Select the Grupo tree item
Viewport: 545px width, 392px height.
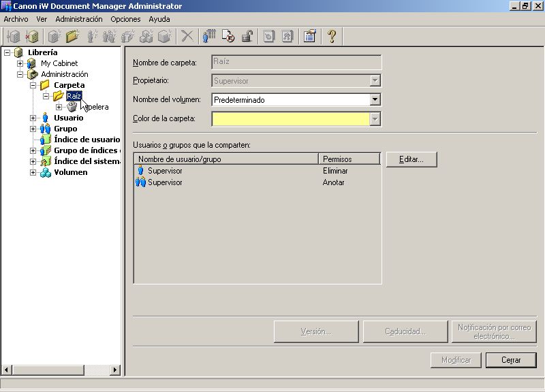[65, 129]
